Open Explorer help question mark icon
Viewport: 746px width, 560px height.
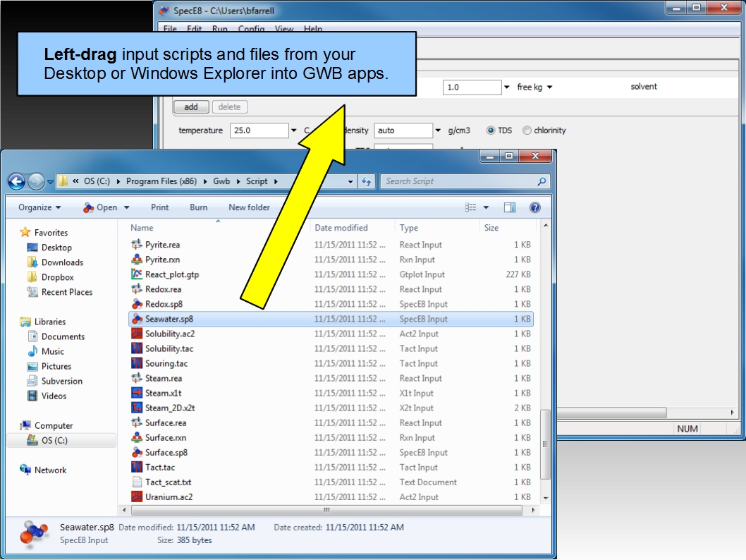(534, 207)
